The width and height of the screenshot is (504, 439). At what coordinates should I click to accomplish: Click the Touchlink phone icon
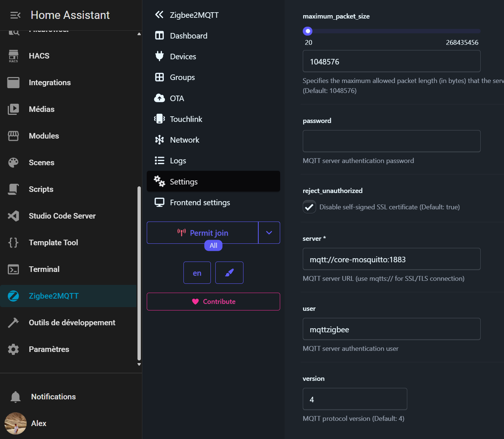coord(159,119)
